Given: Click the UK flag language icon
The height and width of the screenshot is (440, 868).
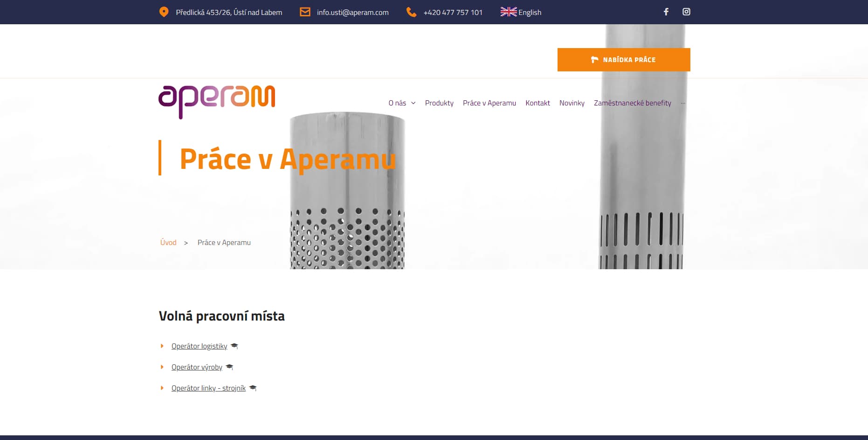Looking at the screenshot, I should (x=508, y=12).
